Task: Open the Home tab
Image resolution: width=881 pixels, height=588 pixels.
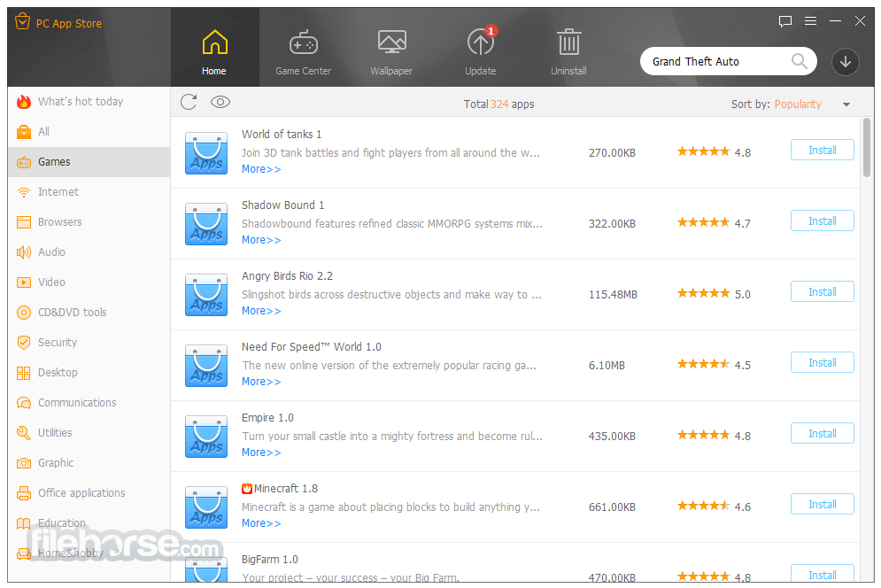Action: [214, 48]
